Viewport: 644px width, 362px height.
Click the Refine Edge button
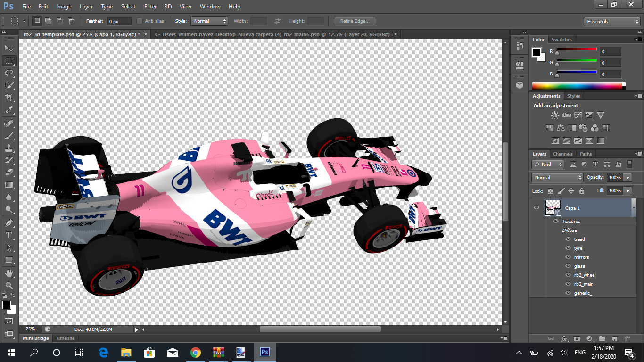tap(355, 21)
